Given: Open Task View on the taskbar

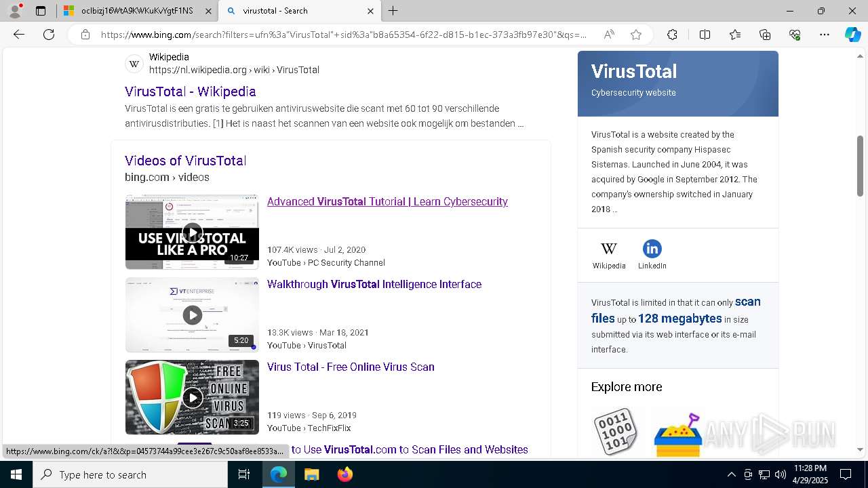Looking at the screenshot, I should [244, 474].
